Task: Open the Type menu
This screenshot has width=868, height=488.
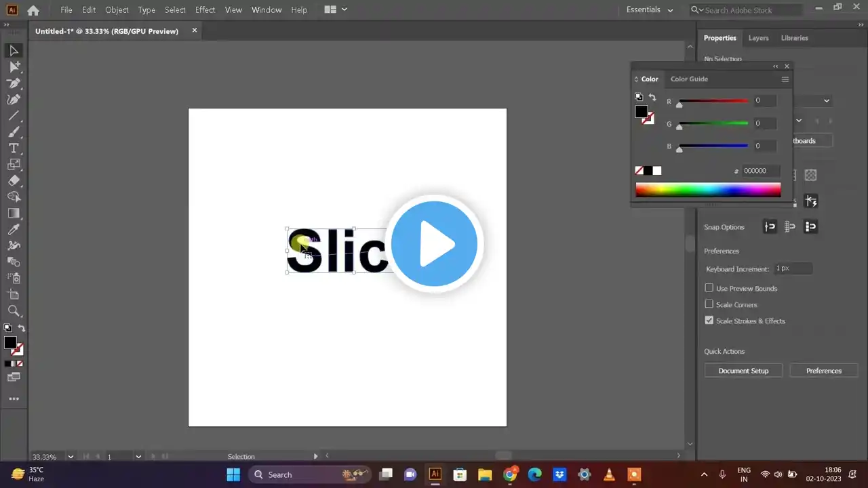Action: 146,10
